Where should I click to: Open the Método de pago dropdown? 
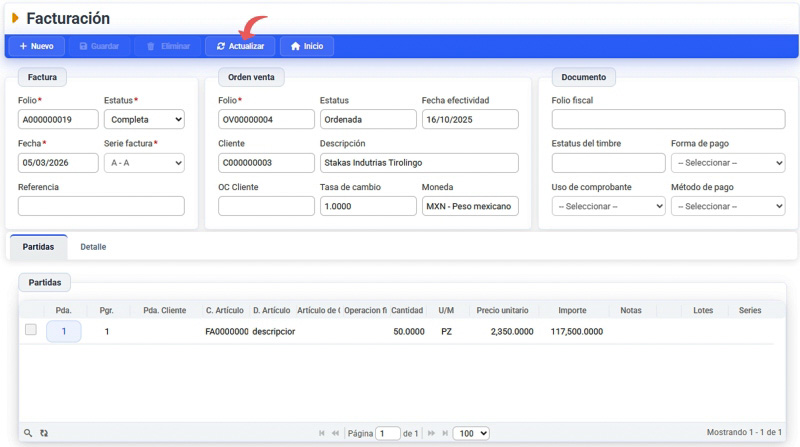pyautogui.click(x=728, y=206)
